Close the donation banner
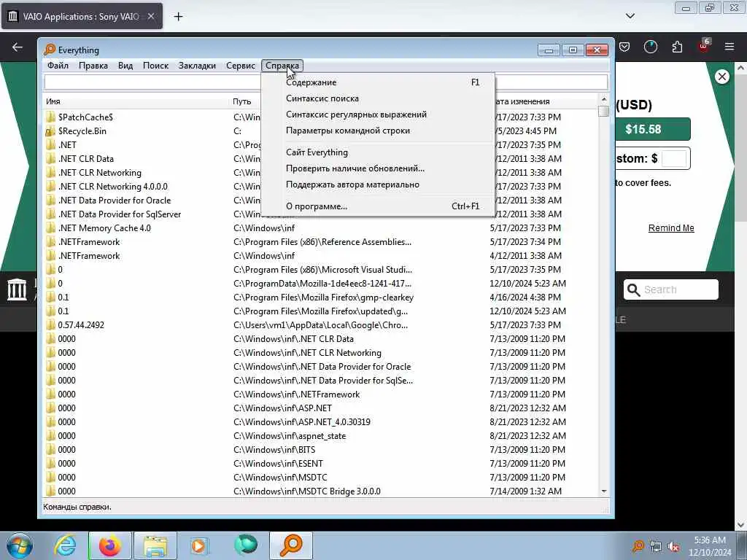The height and width of the screenshot is (560, 747). 721,77
